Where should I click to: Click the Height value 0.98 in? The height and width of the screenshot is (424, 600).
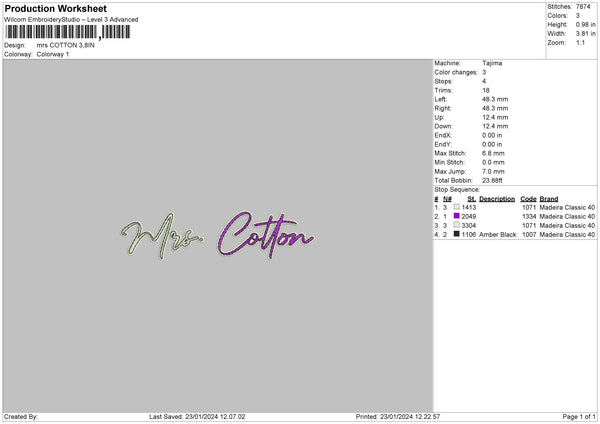point(586,24)
